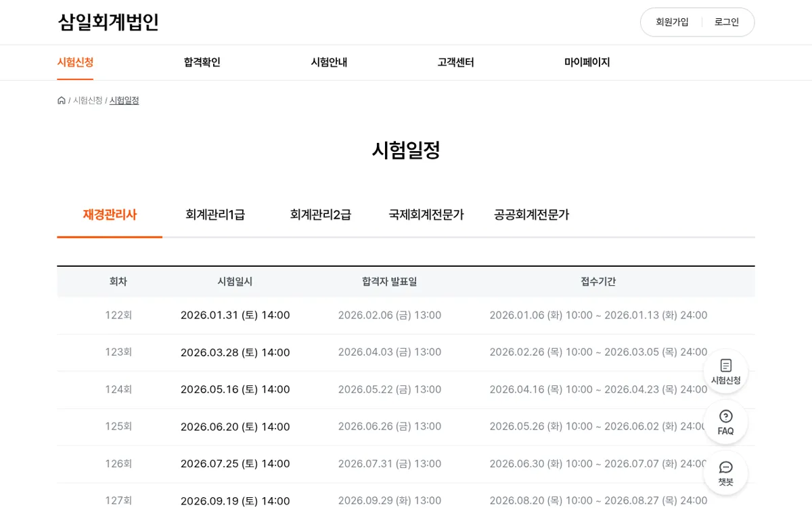This screenshot has width=812, height=508.
Task: Click the 시험일정 page heading
Action: 406,150
